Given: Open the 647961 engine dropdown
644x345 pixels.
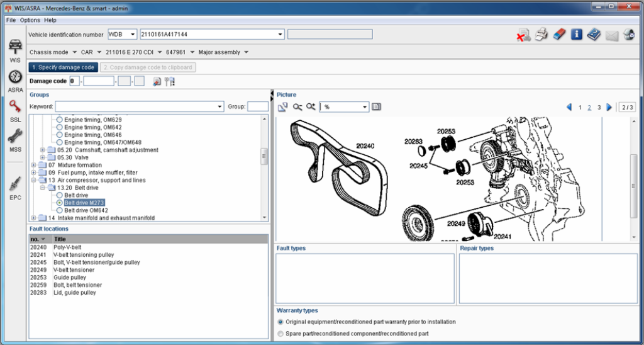Looking at the screenshot, I should point(192,52).
